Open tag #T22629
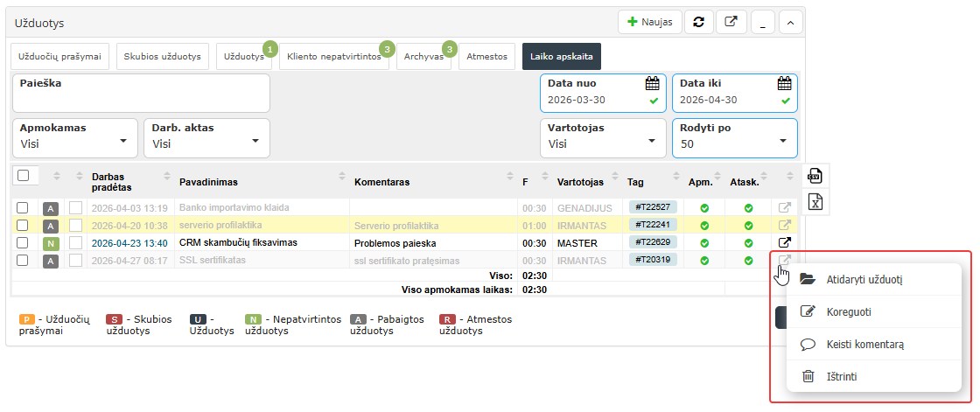 (653, 242)
